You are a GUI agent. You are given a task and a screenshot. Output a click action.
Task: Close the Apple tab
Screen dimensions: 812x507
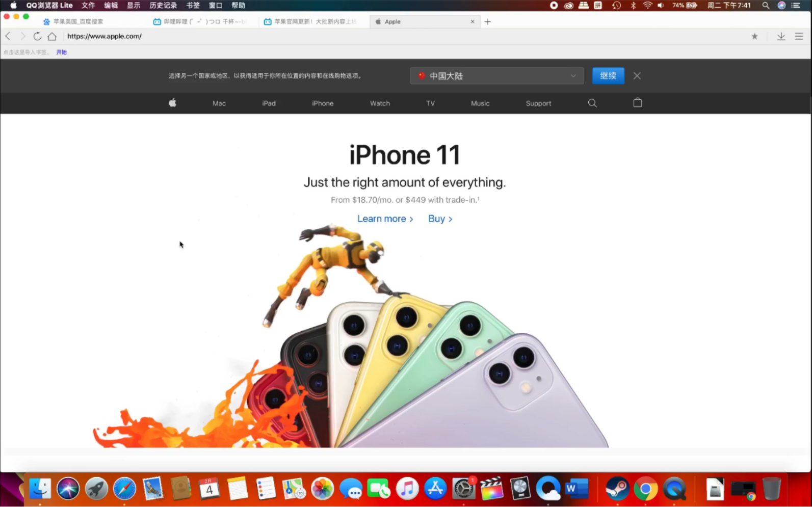(473, 22)
